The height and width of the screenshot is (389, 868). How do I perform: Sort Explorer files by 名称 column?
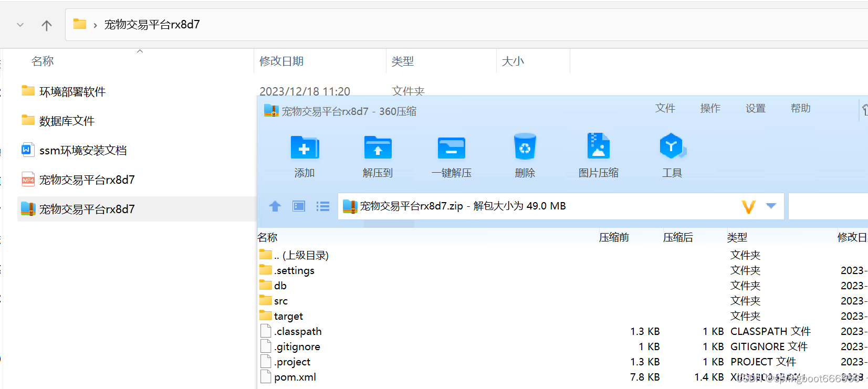pyautogui.click(x=43, y=61)
